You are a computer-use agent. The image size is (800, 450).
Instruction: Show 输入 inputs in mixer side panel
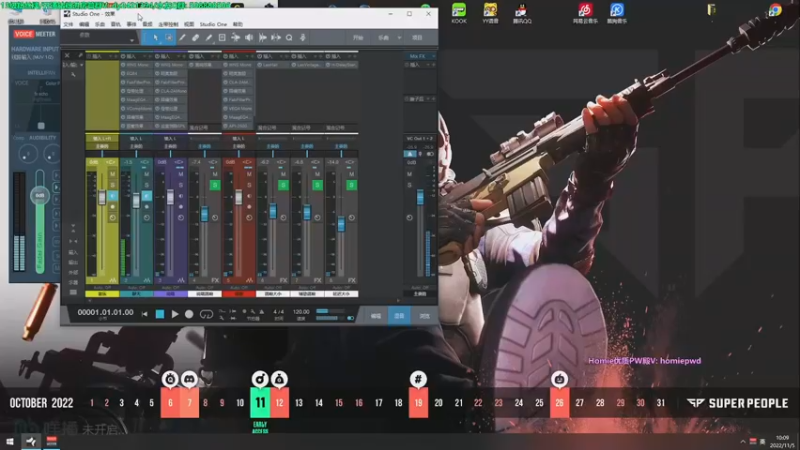pyautogui.click(x=73, y=253)
